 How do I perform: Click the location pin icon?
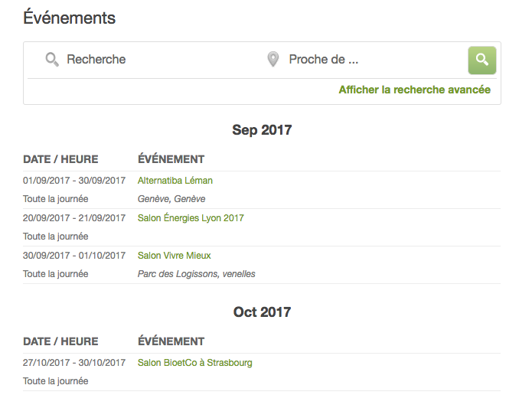click(273, 60)
